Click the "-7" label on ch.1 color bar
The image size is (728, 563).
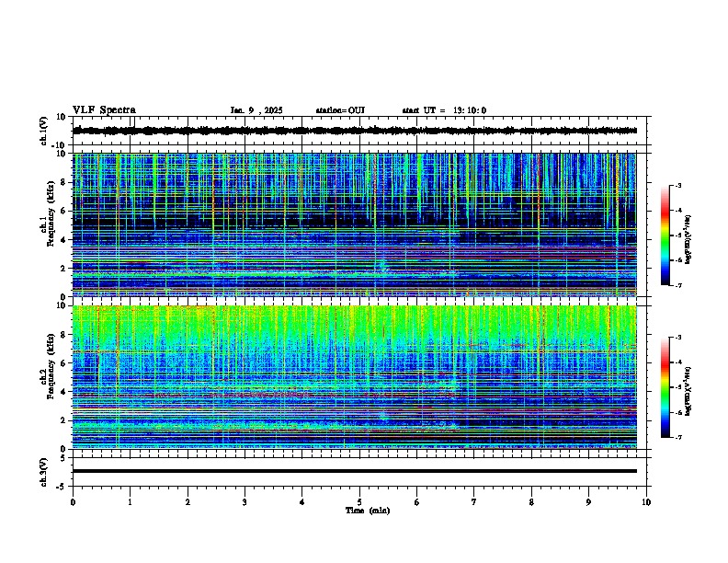tap(677, 285)
